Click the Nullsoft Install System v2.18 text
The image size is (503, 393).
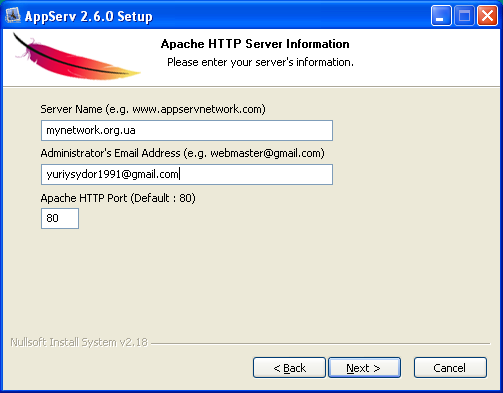[x=79, y=342]
